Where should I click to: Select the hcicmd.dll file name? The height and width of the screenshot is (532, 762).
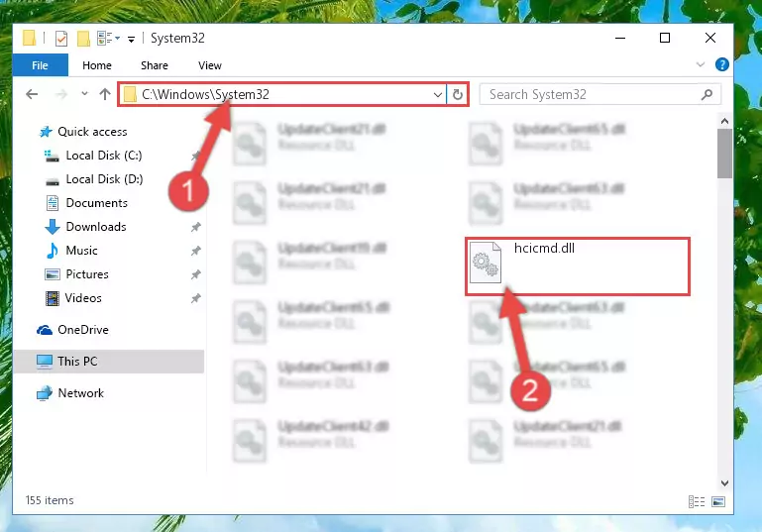pos(544,249)
